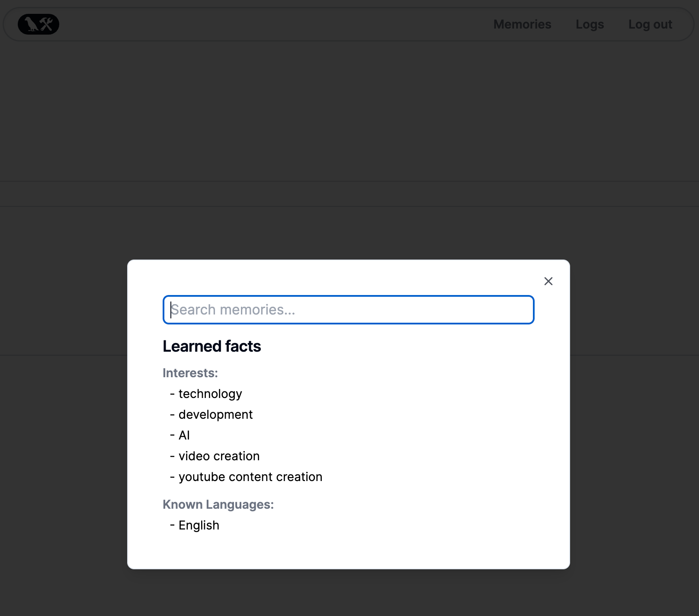Click the parrot icon in the logo
This screenshot has height=616, width=699.
pyautogui.click(x=31, y=24)
